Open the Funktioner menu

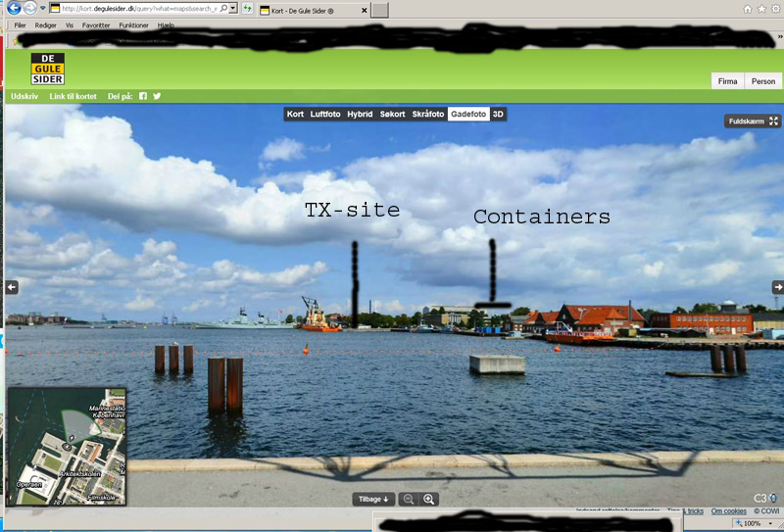[x=133, y=25]
